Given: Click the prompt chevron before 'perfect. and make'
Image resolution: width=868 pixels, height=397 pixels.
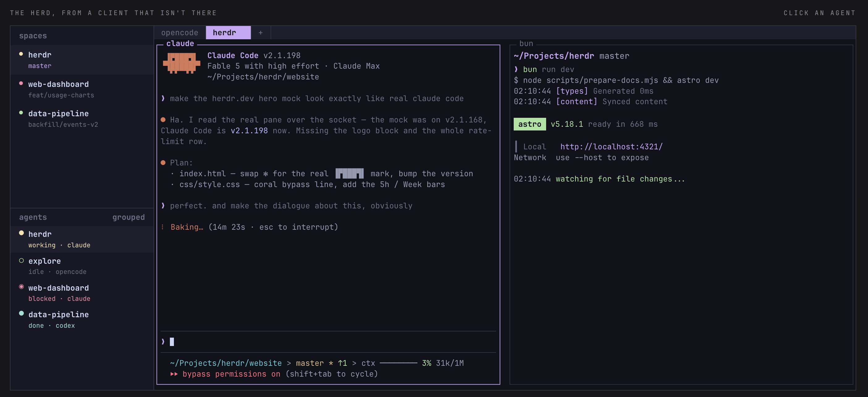Looking at the screenshot, I should [163, 206].
